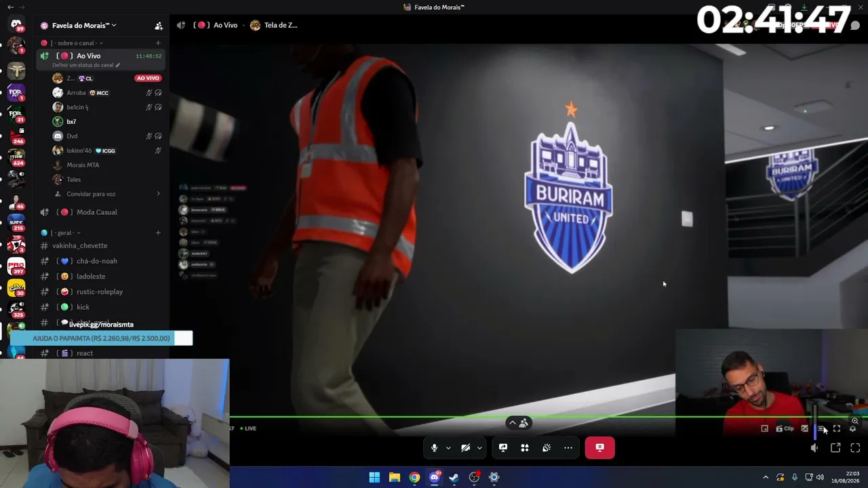Toggle camera on in call controls
The width and height of the screenshot is (868, 488).
tap(466, 448)
